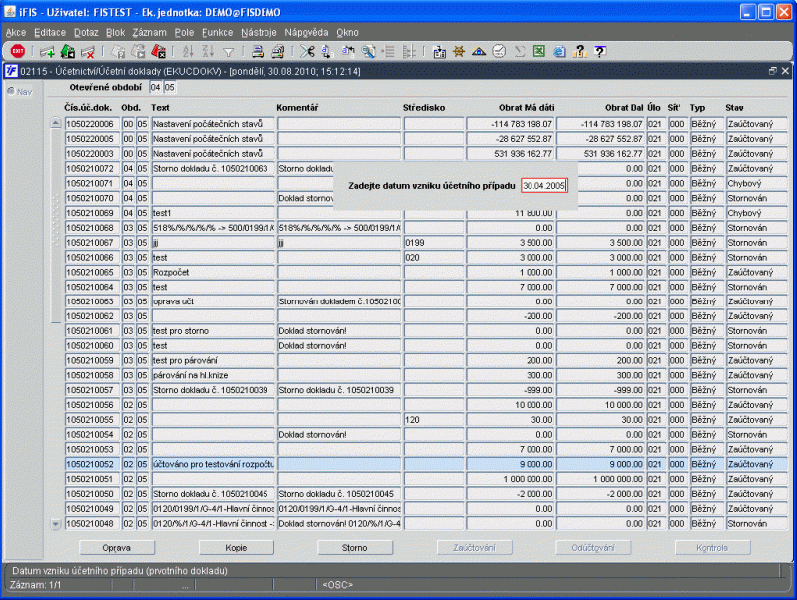Click the date field showing 30.04.2005

544,186
